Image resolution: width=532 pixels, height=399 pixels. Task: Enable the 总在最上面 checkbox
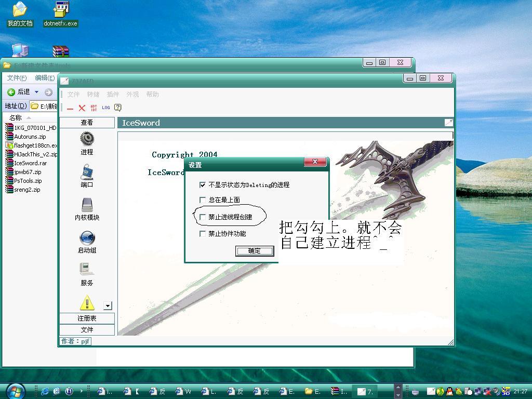click(203, 200)
